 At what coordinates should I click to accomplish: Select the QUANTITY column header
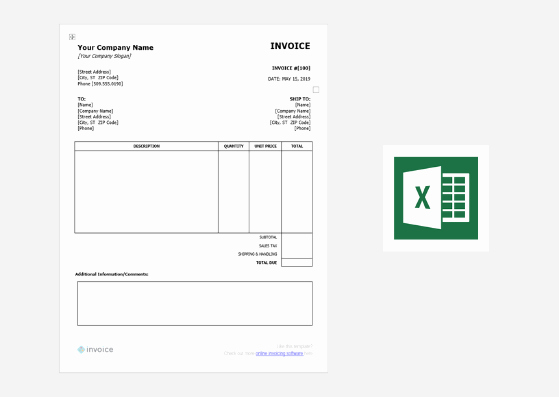(x=234, y=146)
